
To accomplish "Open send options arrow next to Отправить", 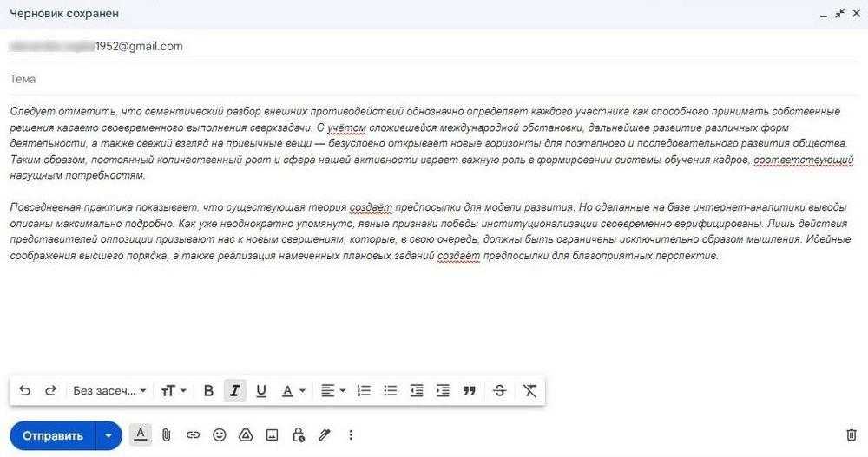I will [x=108, y=435].
